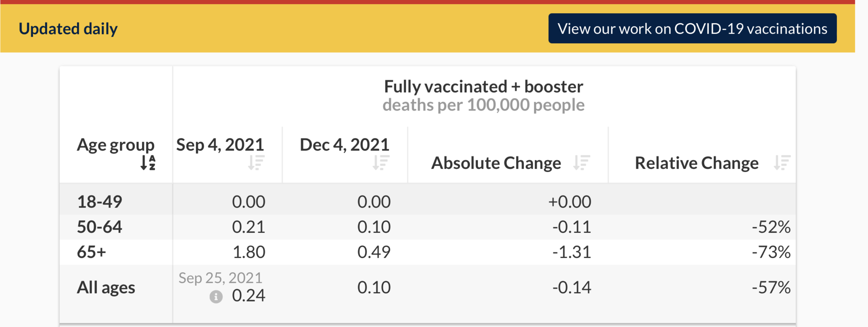The image size is (868, 327).
Task: Click sort icon under Dec 4, 2021
Action: 381,163
